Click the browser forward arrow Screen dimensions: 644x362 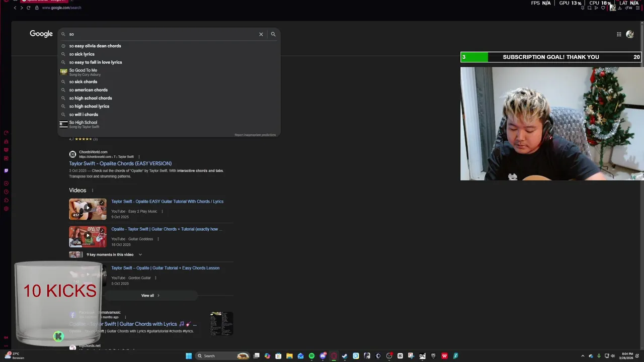coord(22,8)
